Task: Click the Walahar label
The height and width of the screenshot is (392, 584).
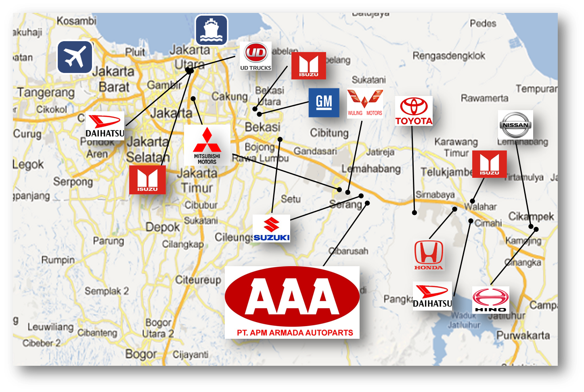Action: [480, 206]
